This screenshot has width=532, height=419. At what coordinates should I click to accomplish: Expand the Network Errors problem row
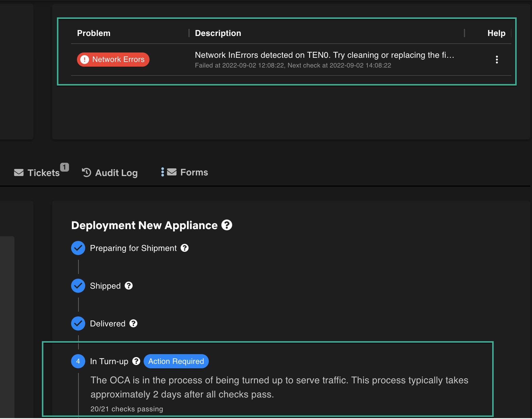295,59
